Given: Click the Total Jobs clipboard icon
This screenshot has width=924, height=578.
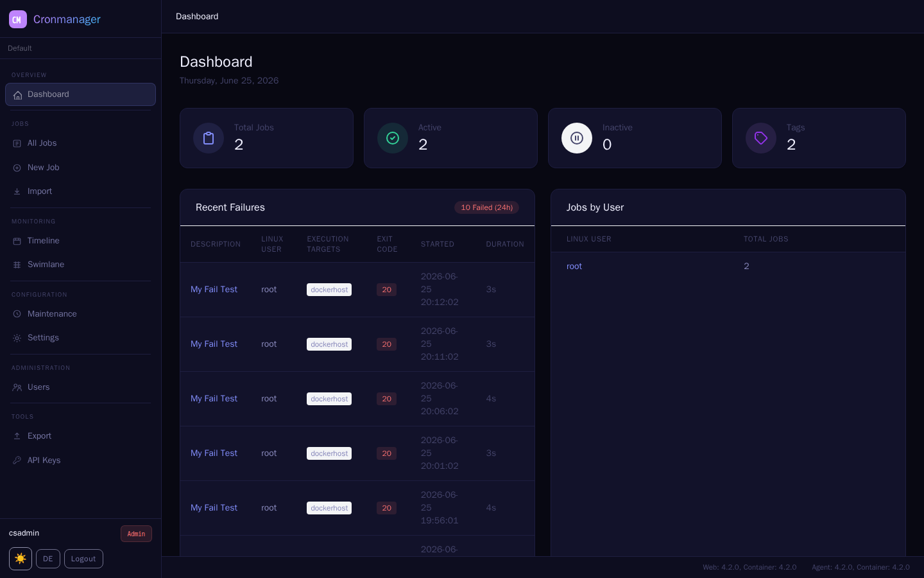Looking at the screenshot, I should pos(209,138).
